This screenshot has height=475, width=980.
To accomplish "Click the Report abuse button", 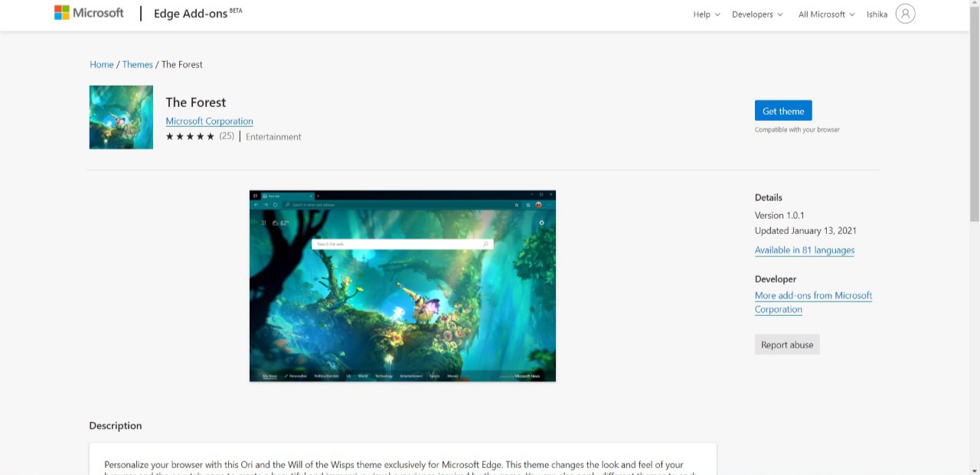I will [787, 345].
